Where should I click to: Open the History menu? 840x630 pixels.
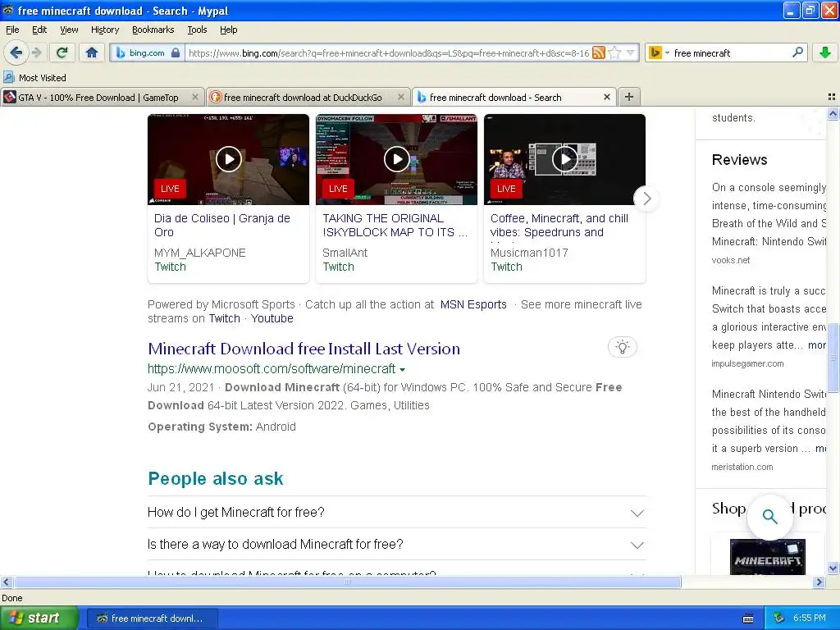pyautogui.click(x=105, y=30)
